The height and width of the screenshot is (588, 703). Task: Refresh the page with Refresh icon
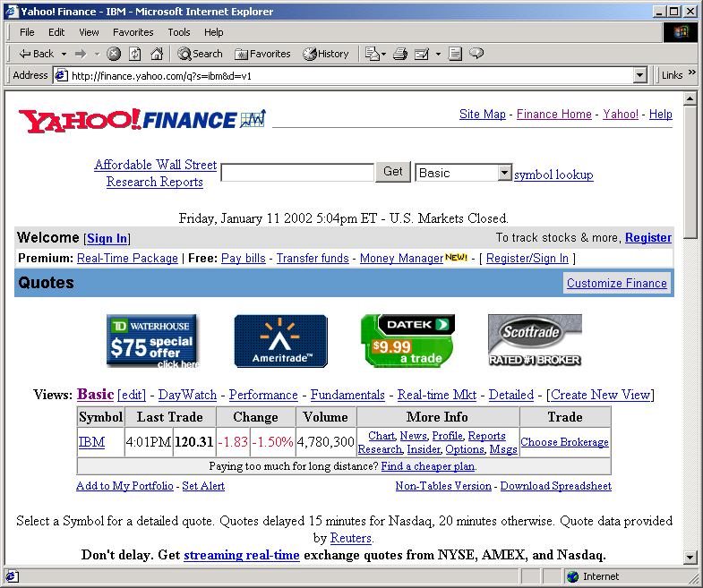pyautogui.click(x=135, y=54)
